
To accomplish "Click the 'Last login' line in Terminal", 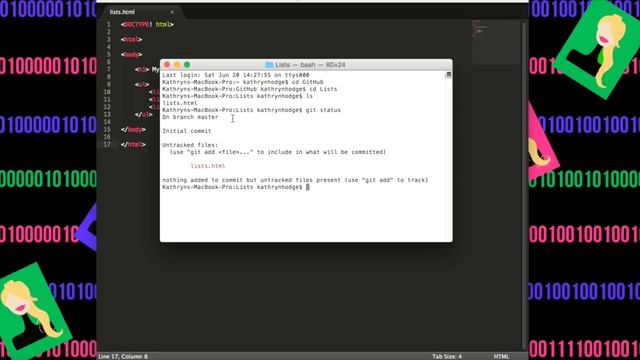I will click(x=236, y=75).
